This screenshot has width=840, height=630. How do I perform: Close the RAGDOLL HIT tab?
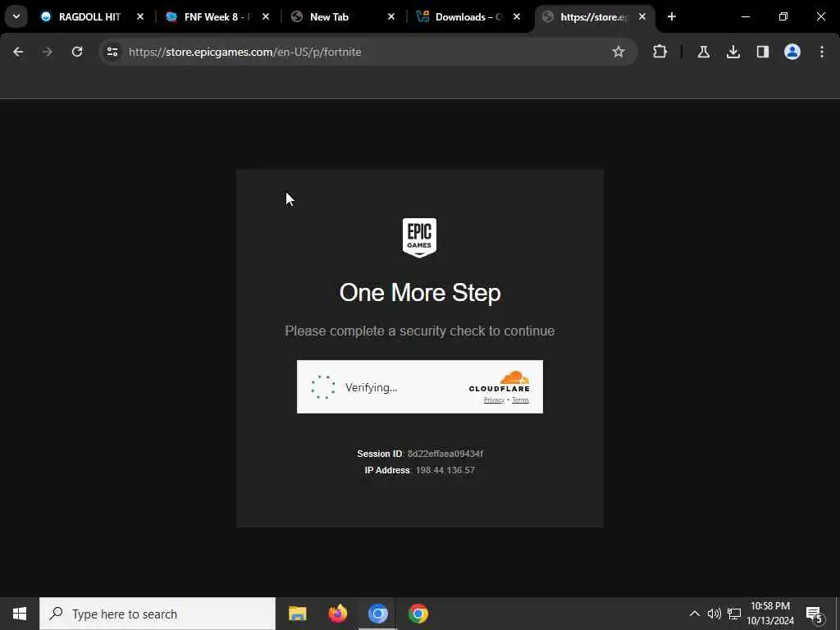pyautogui.click(x=140, y=16)
